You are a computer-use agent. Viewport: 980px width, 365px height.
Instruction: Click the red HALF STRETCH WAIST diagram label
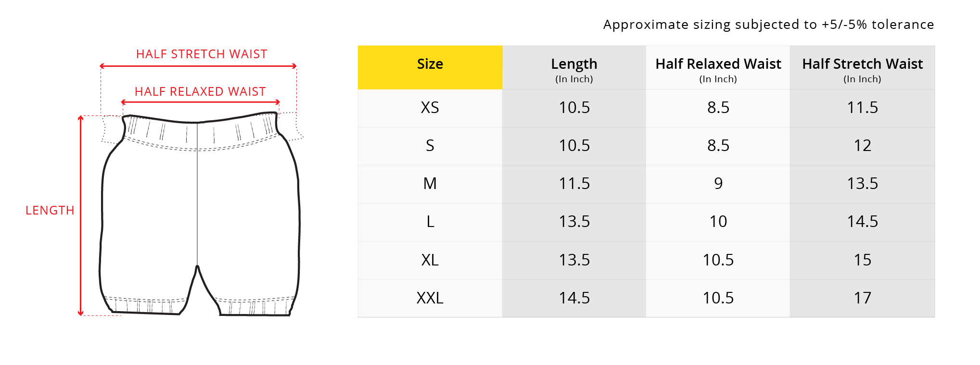[202, 54]
